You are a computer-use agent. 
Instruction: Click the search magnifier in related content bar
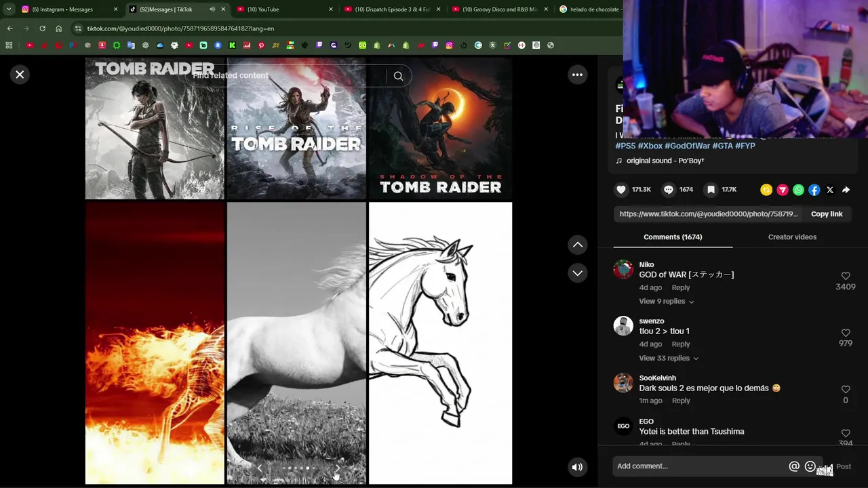tap(398, 76)
